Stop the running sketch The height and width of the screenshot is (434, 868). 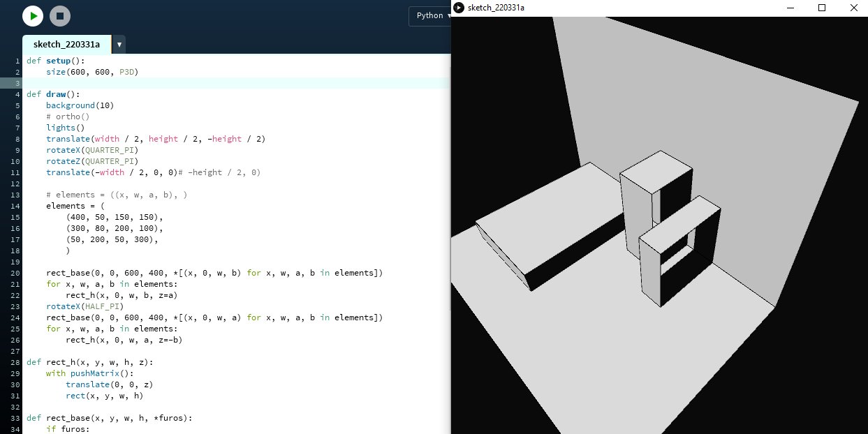[60, 16]
